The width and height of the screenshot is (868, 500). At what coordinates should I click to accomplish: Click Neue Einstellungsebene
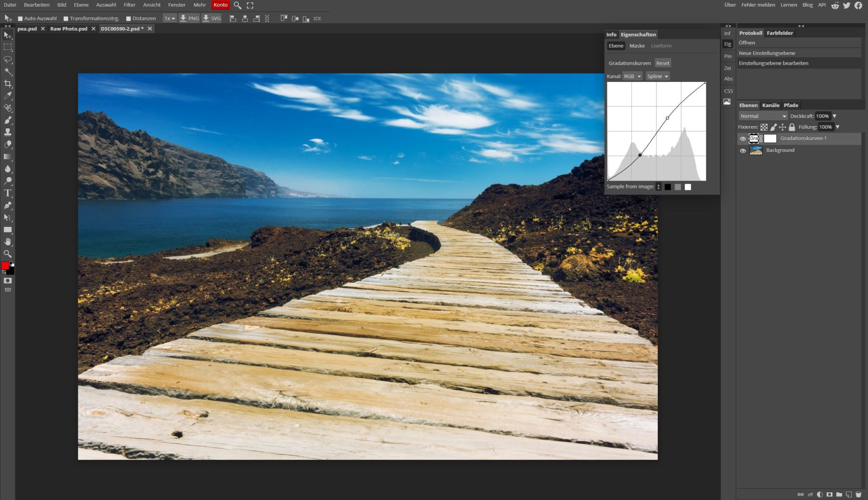point(767,53)
